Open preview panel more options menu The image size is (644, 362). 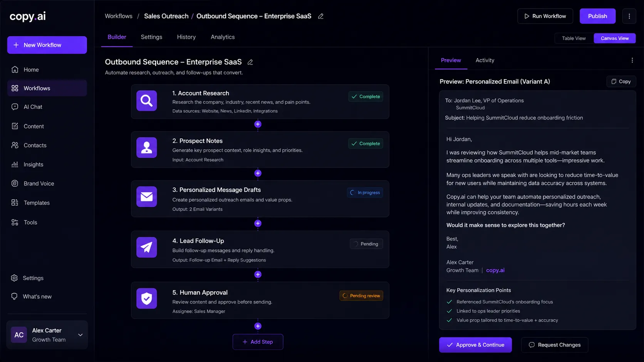pos(632,60)
